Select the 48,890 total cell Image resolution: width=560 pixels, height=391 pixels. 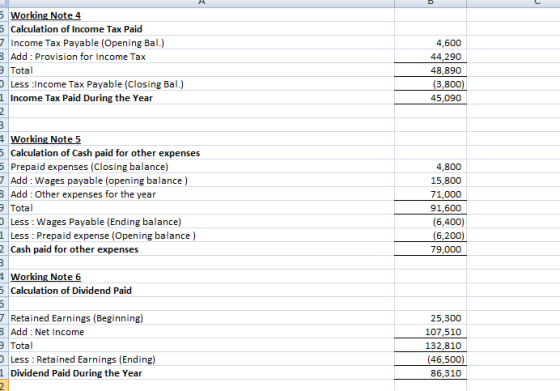click(430, 70)
